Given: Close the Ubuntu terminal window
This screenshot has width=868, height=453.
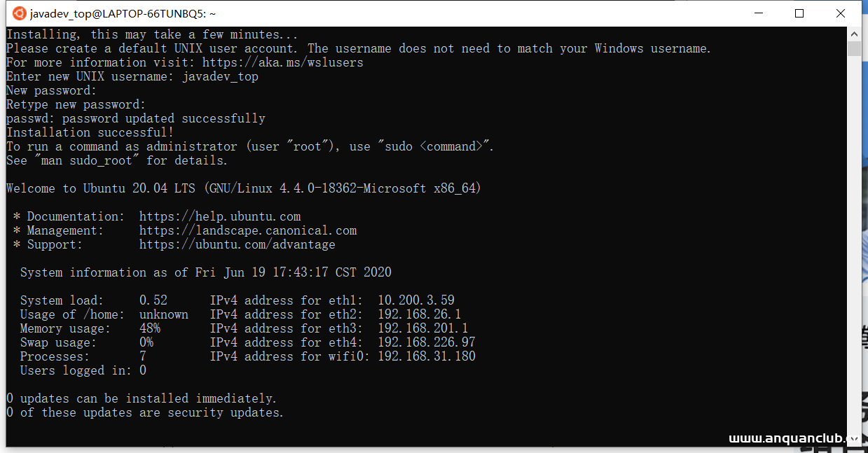Looking at the screenshot, I should tap(841, 13).
